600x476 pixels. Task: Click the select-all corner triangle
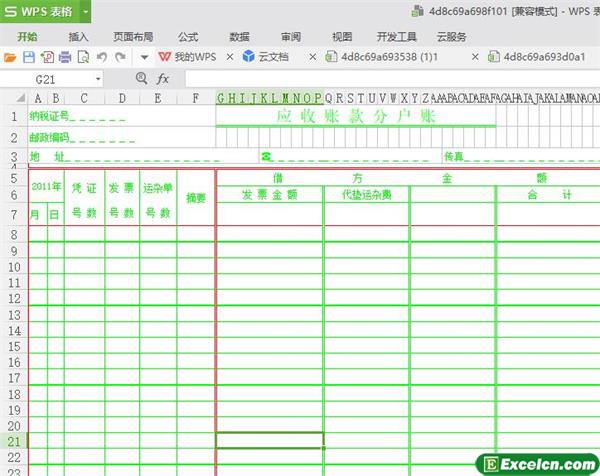pyautogui.click(x=20, y=98)
